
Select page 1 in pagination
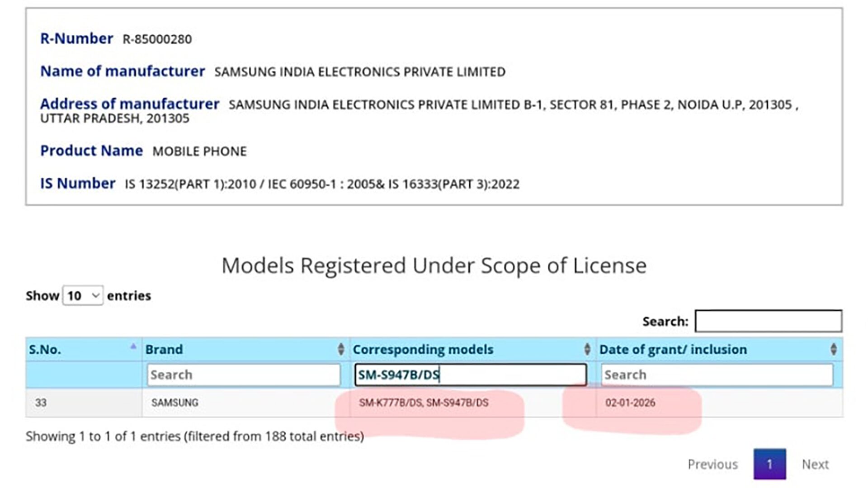(x=769, y=464)
